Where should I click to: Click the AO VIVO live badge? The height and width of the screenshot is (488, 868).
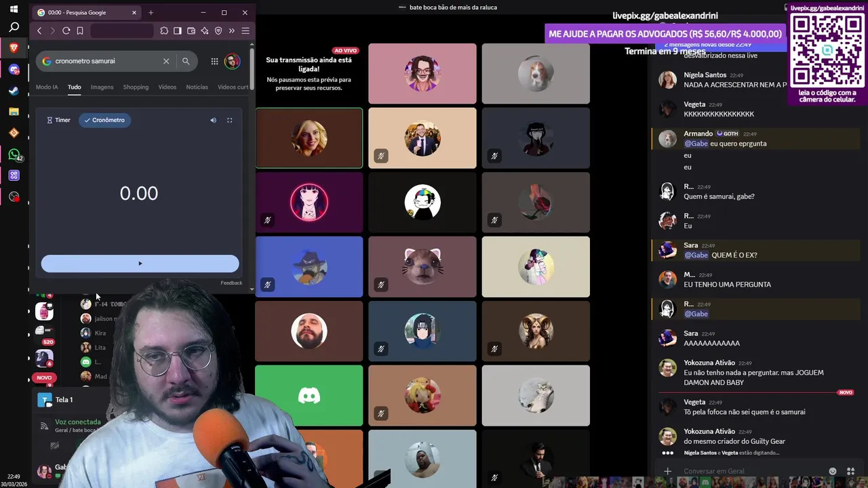tap(346, 51)
